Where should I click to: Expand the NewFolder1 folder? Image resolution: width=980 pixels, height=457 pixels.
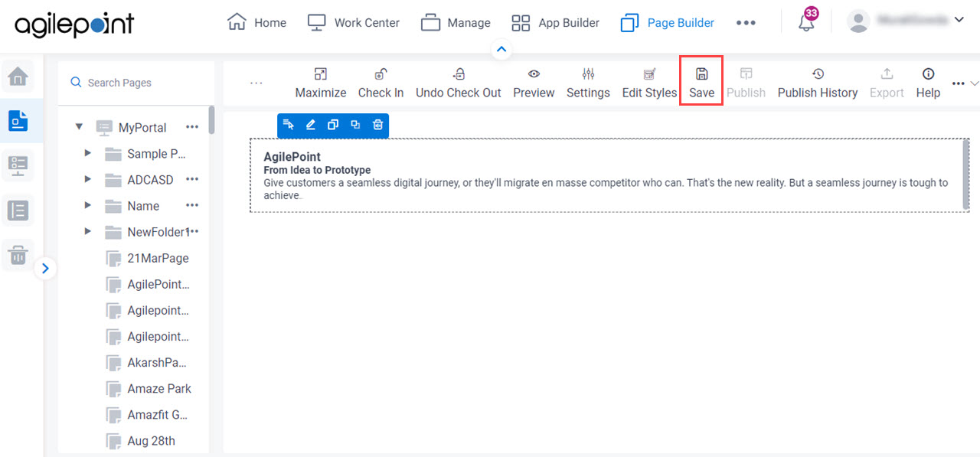pos(87,231)
